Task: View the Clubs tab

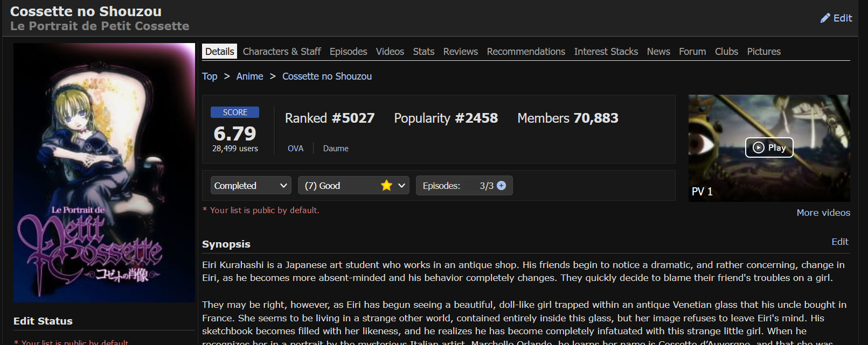Action: (726, 52)
